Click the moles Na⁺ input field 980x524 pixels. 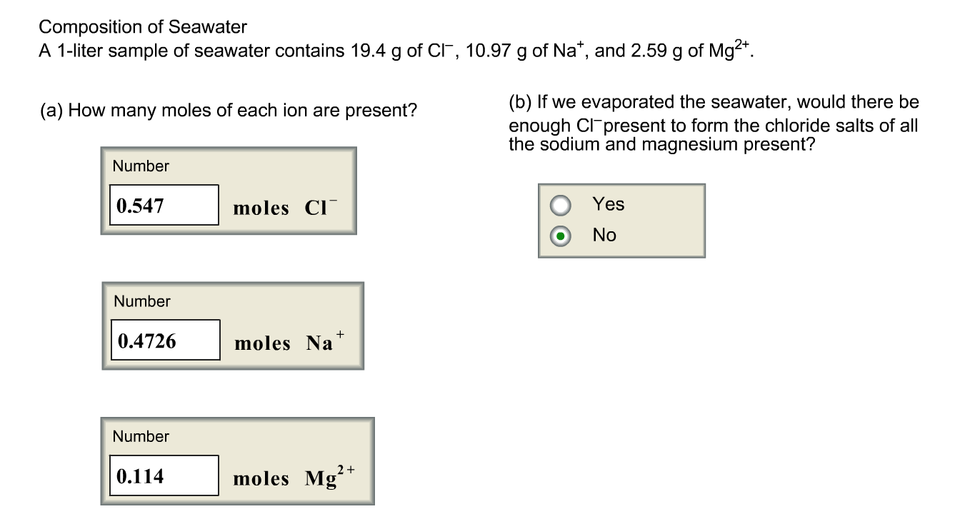[x=165, y=341]
